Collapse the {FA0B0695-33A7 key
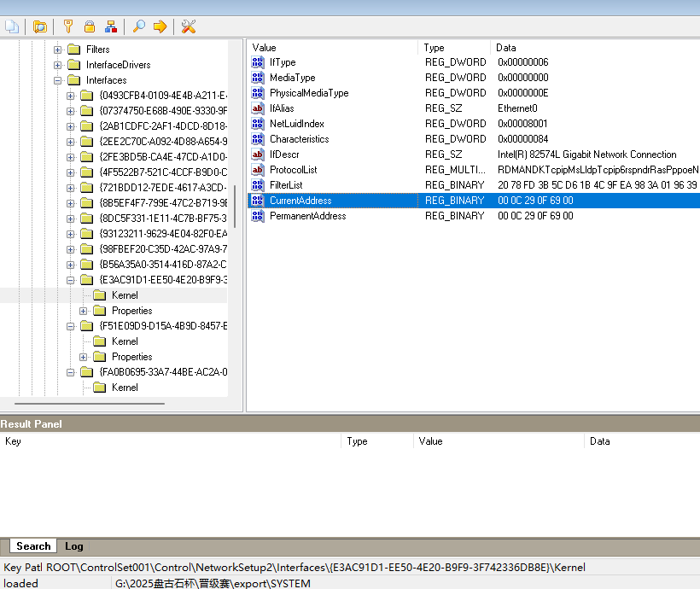Screen dimensions: 700x589 [x=71, y=372]
